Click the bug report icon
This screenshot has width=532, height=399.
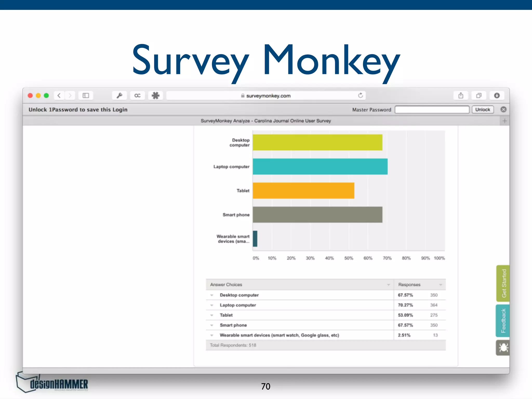(503, 348)
